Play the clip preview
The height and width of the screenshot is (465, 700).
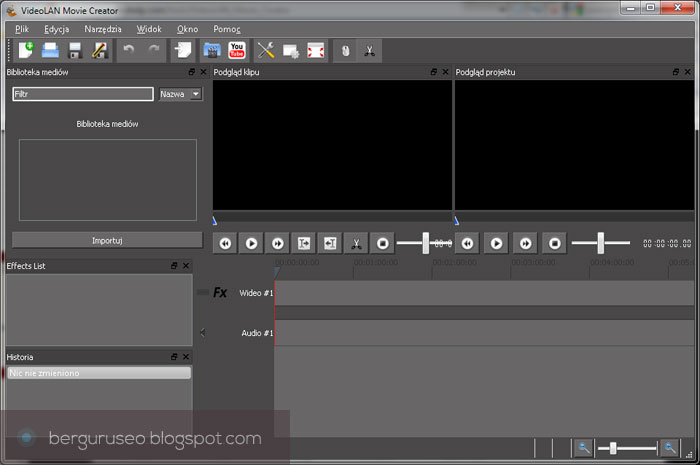[251, 243]
